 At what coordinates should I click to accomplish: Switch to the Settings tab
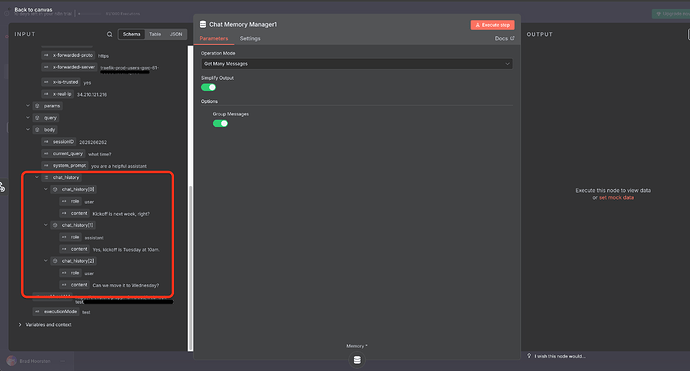coord(250,39)
